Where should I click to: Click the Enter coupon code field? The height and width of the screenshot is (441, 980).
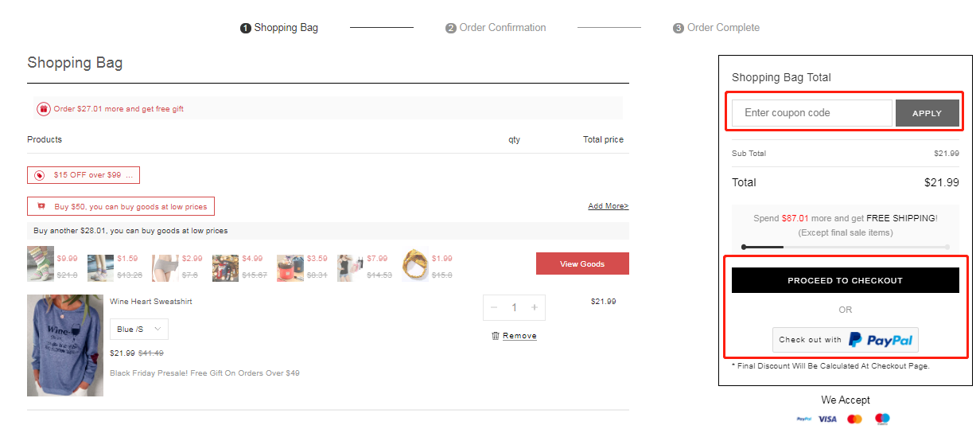(x=811, y=113)
